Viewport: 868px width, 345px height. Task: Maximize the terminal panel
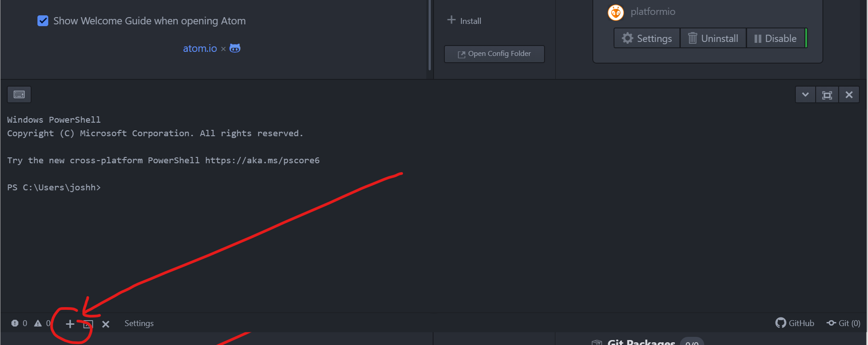pyautogui.click(x=827, y=95)
